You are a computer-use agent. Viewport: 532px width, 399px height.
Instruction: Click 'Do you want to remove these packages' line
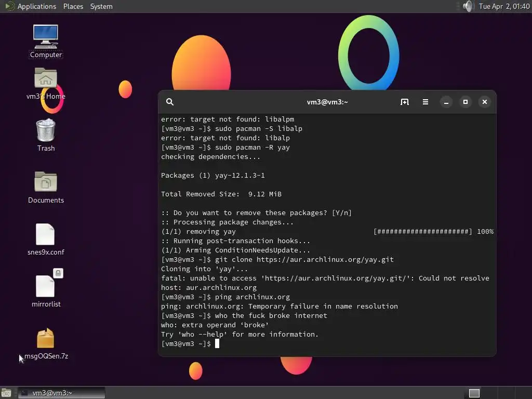coord(257,212)
